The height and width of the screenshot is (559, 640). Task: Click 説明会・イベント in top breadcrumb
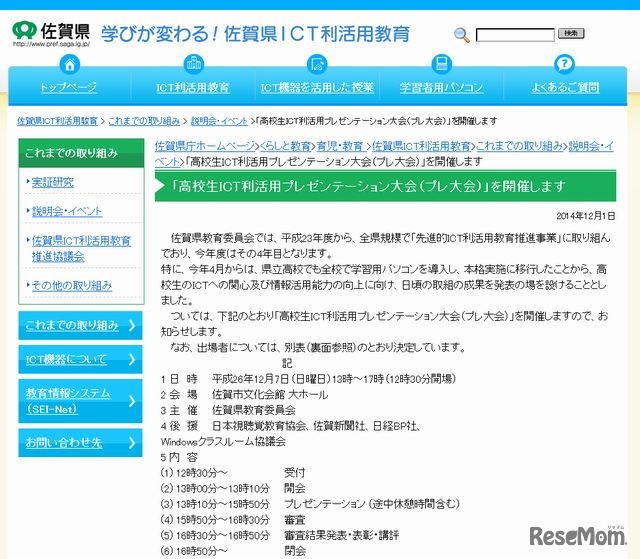219,121
